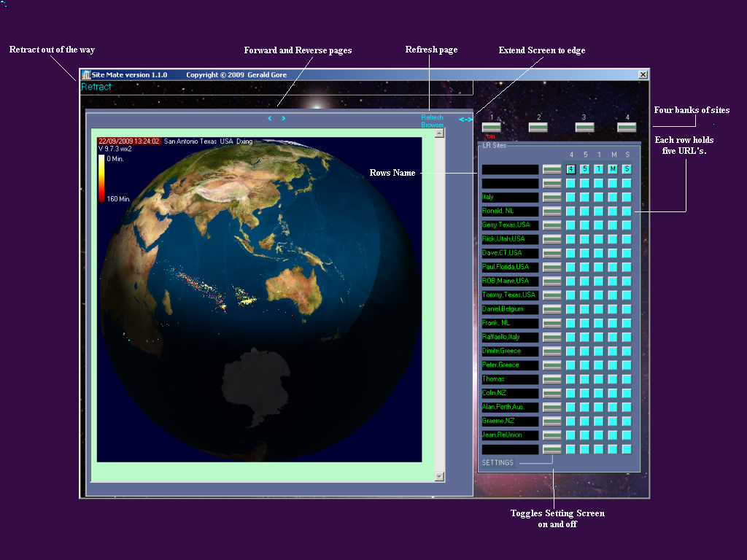Open Tommy,Texas,USA's URL in column M
The height and width of the screenshot is (560, 747).
[x=613, y=295]
